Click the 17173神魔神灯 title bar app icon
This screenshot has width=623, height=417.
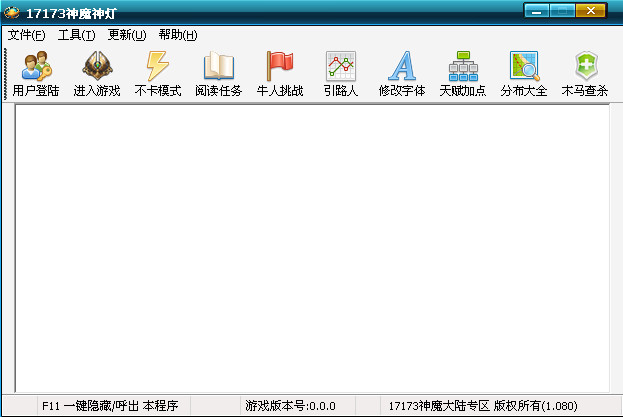click(13, 12)
